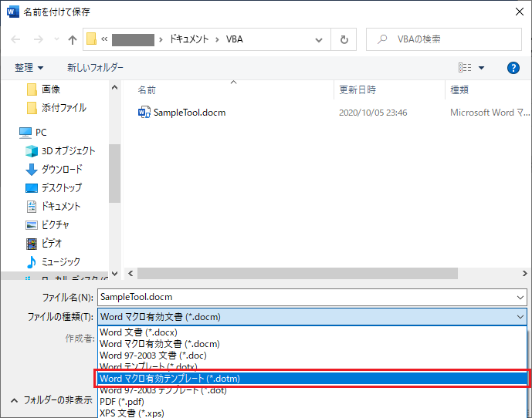Choose Word マクロ有効テンプレート (*.dotm) file type
532x418 pixels.
point(312,379)
